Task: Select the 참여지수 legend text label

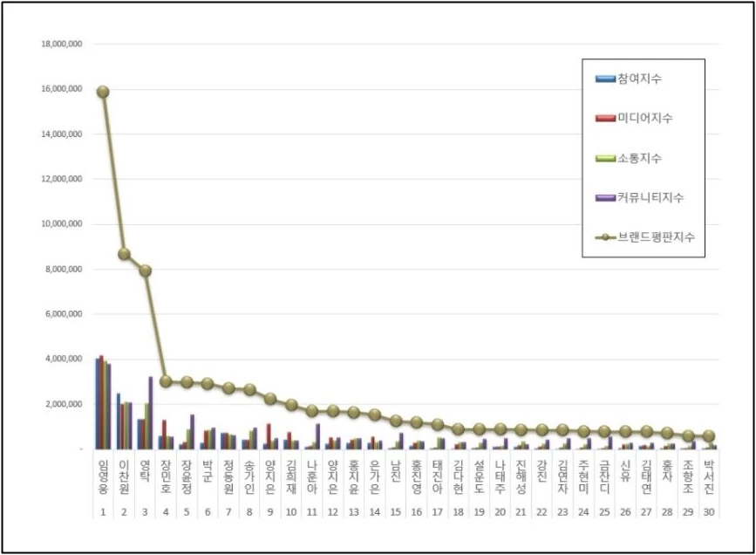Action: tap(641, 79)
